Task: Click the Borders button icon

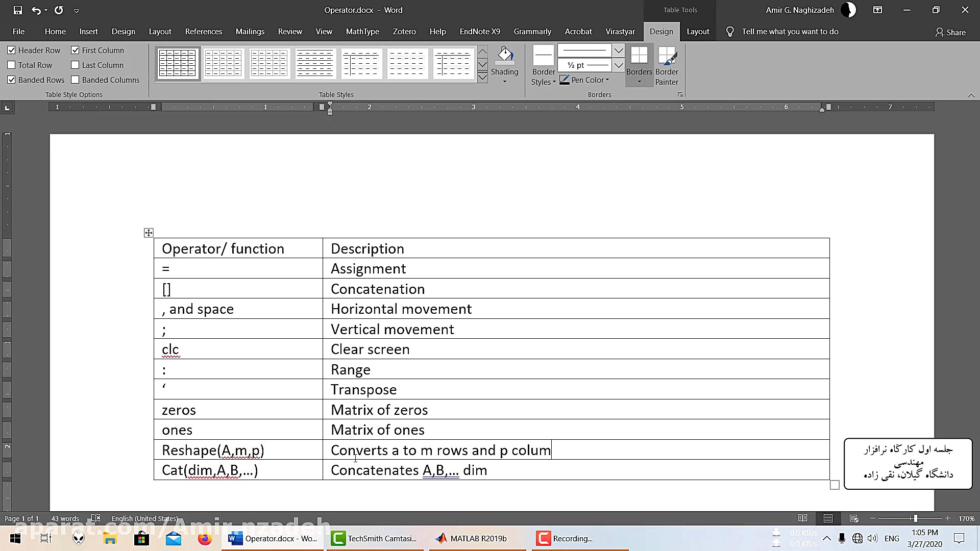Action: (639, 55)
